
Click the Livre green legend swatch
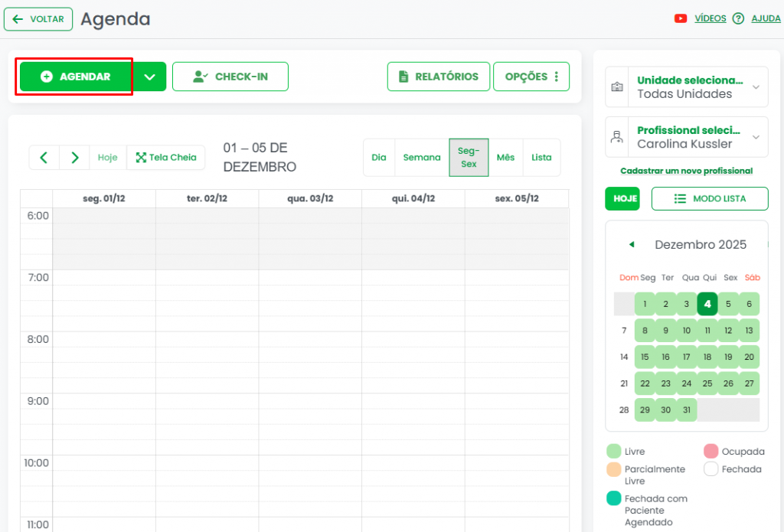pos(614,452)
